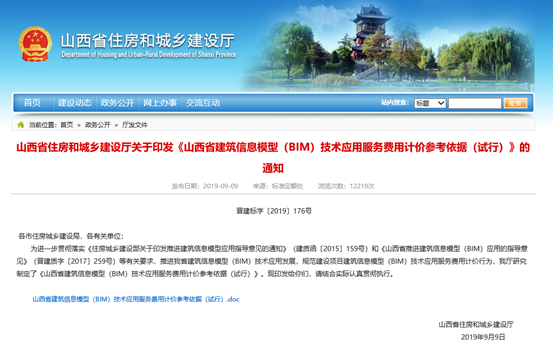This screenshot has height=360, width=553.
Task: Open the 网上办事 navigation tab
Action: (x=160, y=103)
